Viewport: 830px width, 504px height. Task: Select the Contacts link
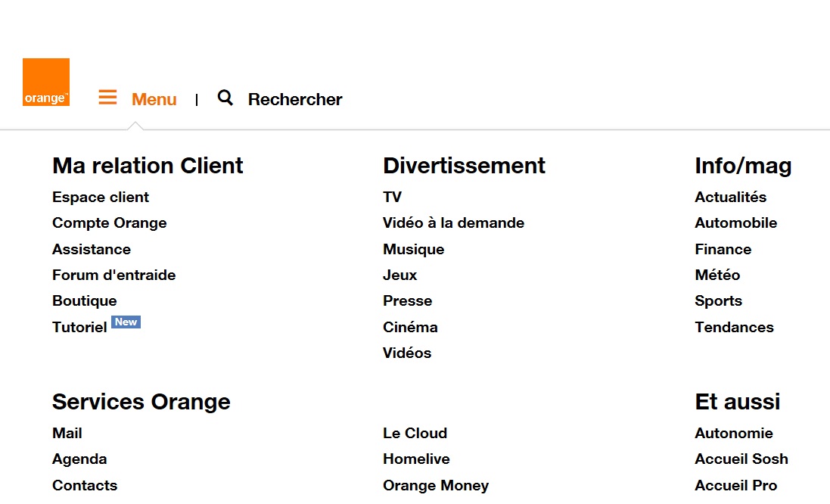(x=85, y=485)
